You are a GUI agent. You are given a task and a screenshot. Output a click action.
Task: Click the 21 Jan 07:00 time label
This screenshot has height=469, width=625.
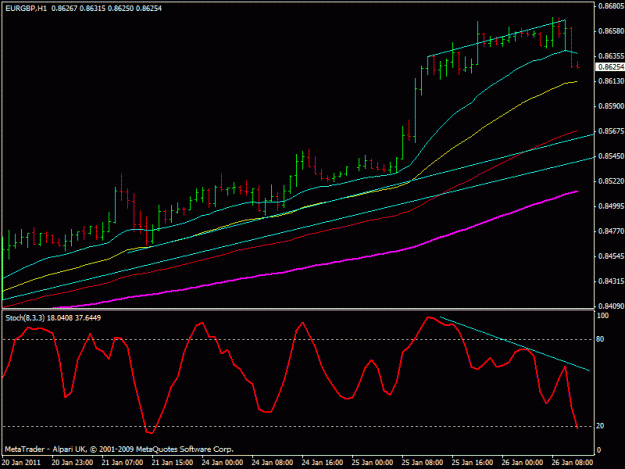(122, 463)
